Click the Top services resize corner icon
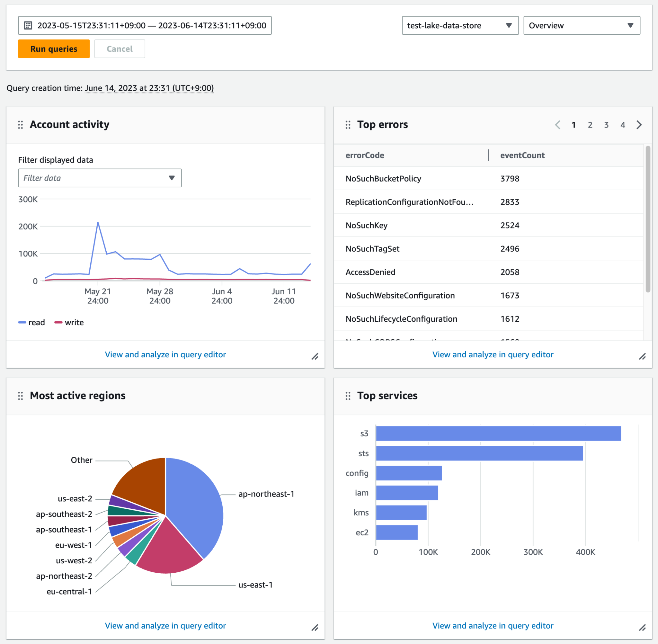Image resolution: width=658 pixels, height=644 pixels. click(643, 628)
